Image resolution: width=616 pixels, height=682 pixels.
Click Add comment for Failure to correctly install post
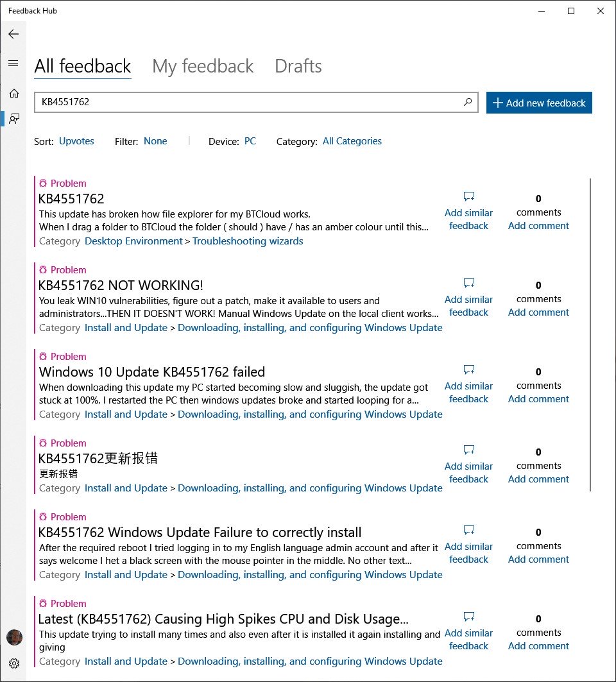click(x=538, y=559)
